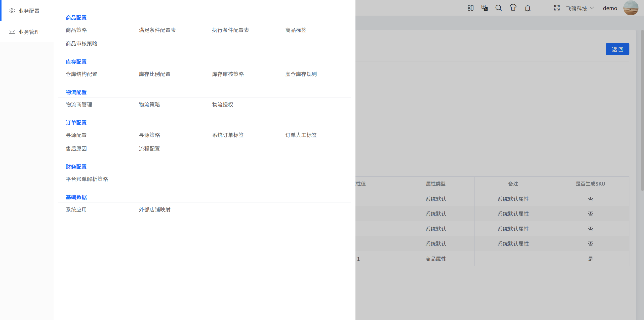Expand the 飞骥科技 tenant dropdown
This screenshot has height=320, width=644.
point(580,8)
